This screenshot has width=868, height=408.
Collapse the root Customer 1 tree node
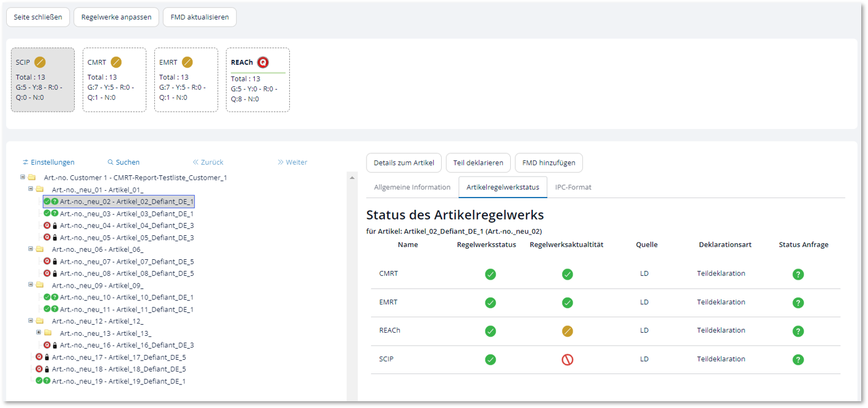23,177
